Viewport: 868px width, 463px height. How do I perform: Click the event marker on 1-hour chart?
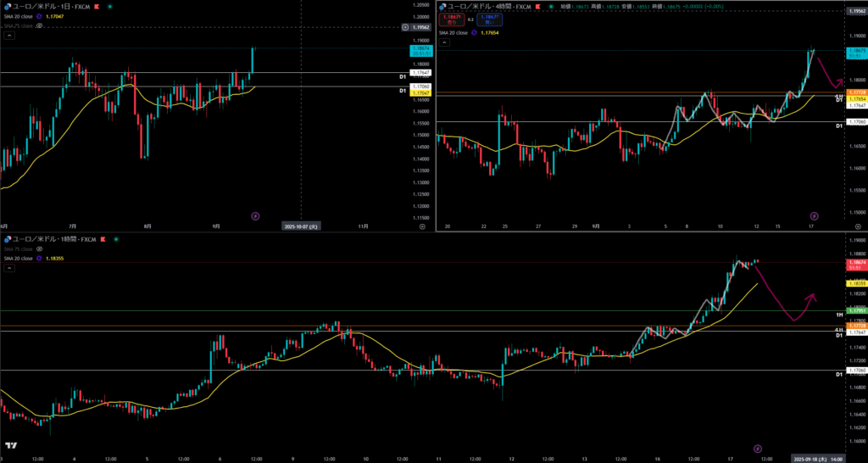coord(758,447)
